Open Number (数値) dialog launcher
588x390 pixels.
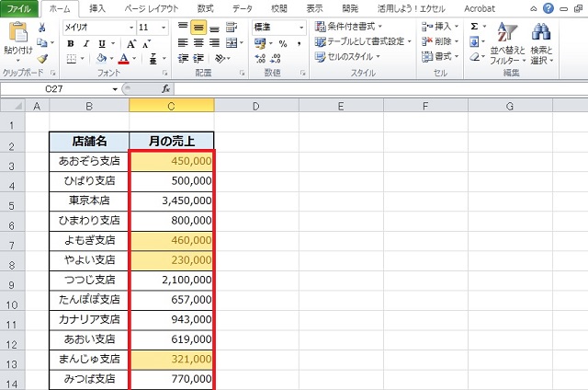tap(302, 74)
